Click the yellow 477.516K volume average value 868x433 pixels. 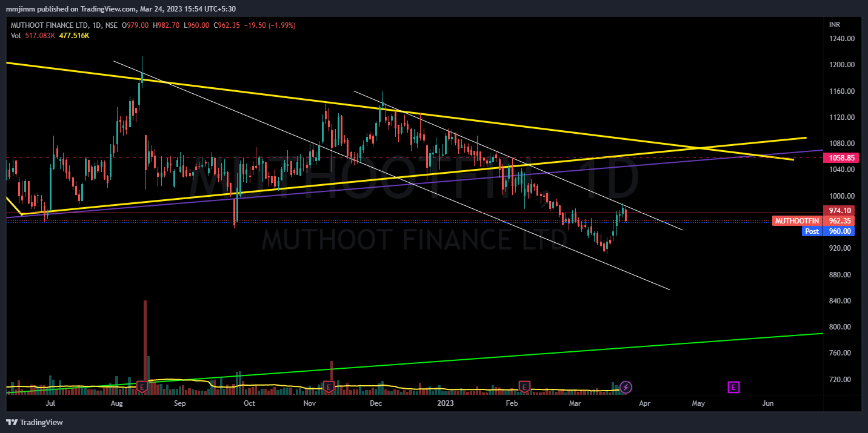click(74, 36)
